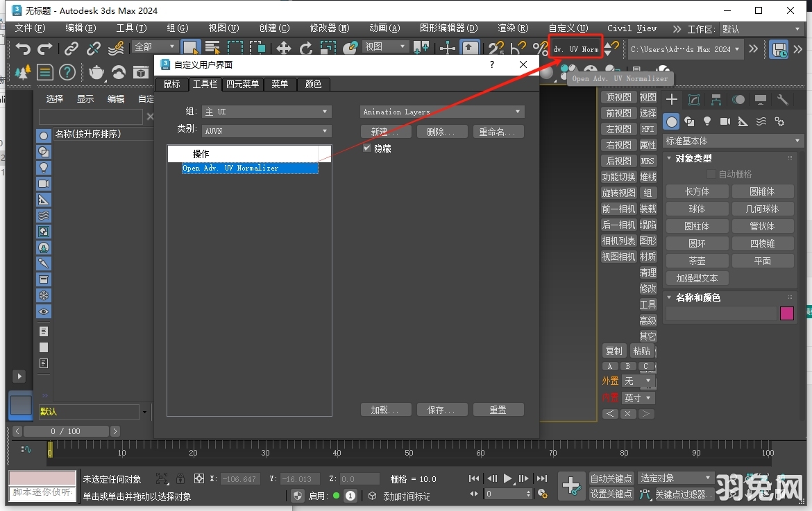812x511 pixels.
Task: Open the 全部 selection filter dropdown
Action: click(x=154, y=46)
